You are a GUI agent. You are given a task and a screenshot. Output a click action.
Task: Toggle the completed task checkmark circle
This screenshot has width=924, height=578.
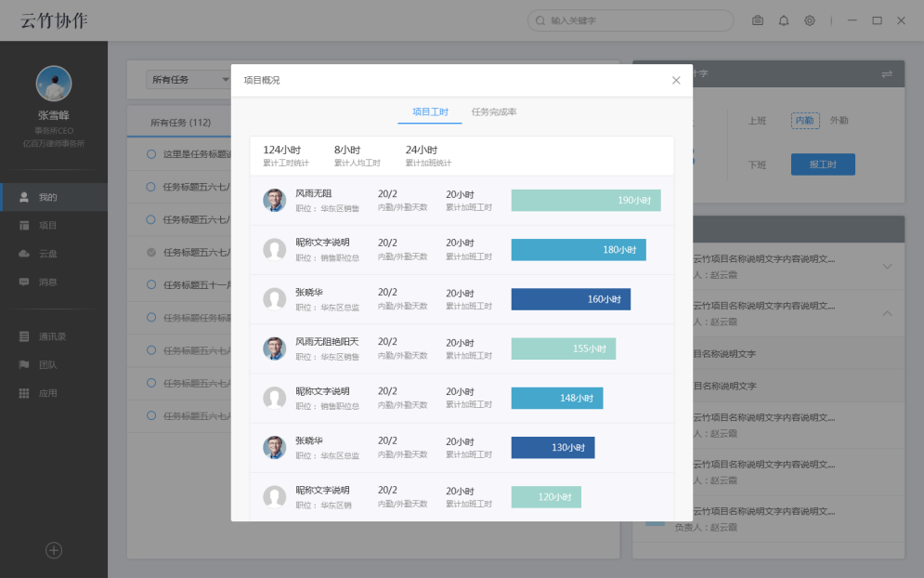[150, 253]
